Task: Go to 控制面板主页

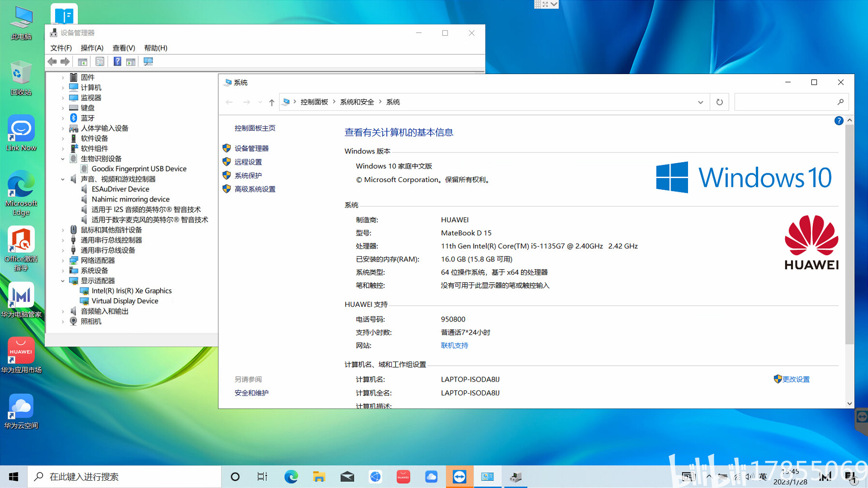Action: (255, 128)
